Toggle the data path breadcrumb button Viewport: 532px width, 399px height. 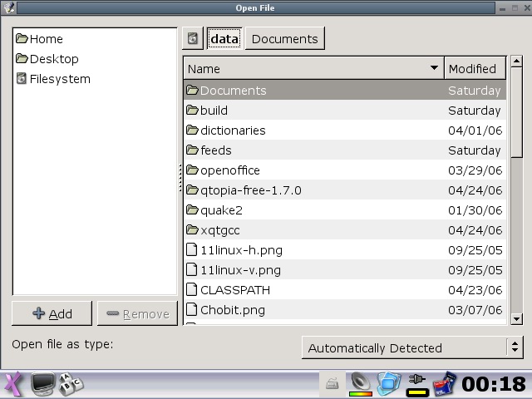coord(224,38)
